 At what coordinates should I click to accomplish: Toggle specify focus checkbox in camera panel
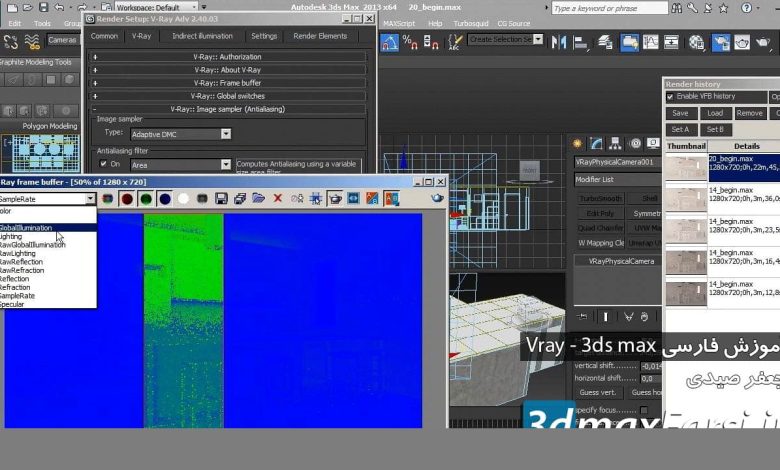pyautogui.click(x=644, y=410)
